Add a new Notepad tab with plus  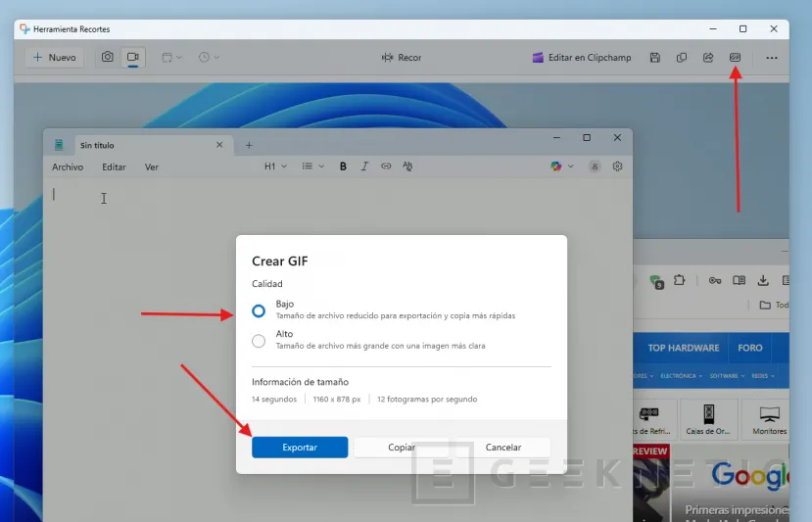pos(249,145)
